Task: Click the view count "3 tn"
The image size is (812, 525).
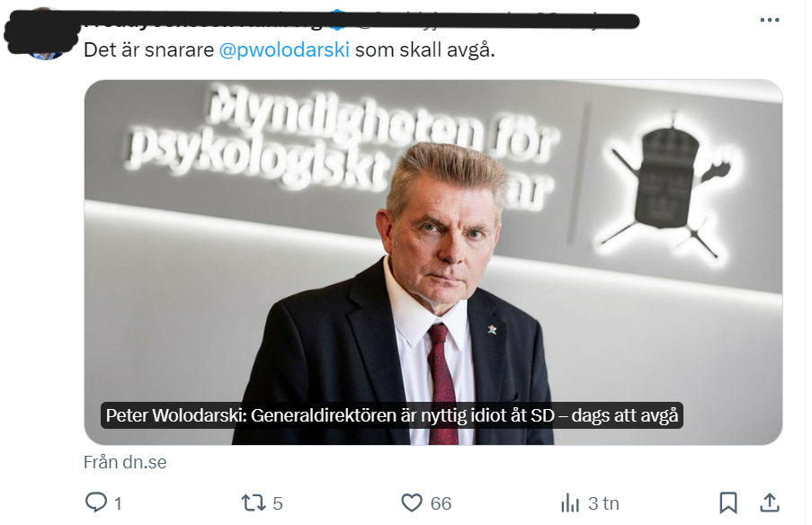Action: pos(603,503)
